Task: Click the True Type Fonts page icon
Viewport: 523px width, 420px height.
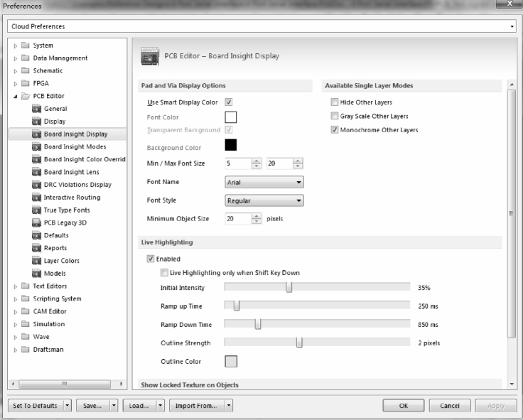Action: coord(36,210)
